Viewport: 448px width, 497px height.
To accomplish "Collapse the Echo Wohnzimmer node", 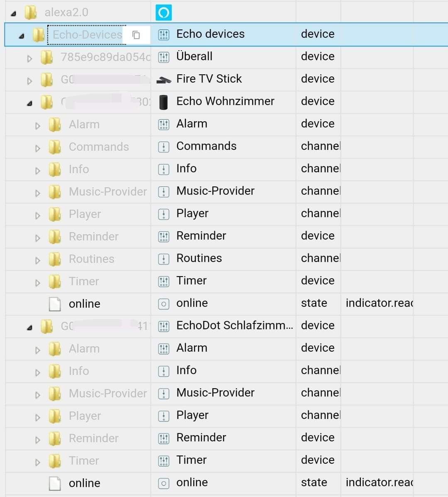I will pos(30,103).
